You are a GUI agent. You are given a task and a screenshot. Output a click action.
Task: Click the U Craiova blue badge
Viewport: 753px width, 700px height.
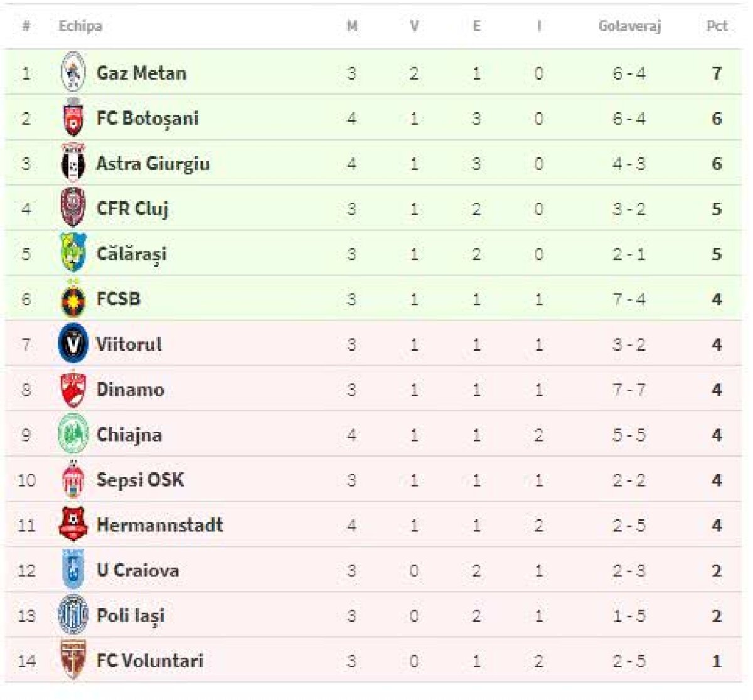pos(73,570)
